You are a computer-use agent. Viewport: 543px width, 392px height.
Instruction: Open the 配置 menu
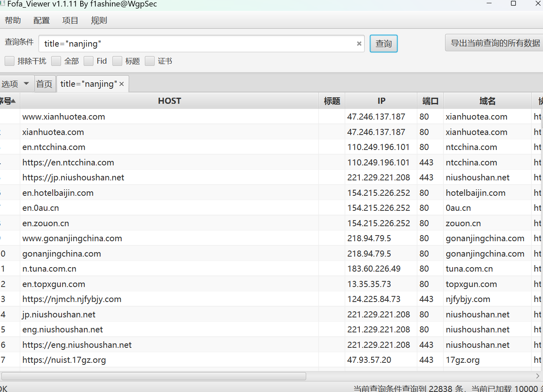(41, 20)
